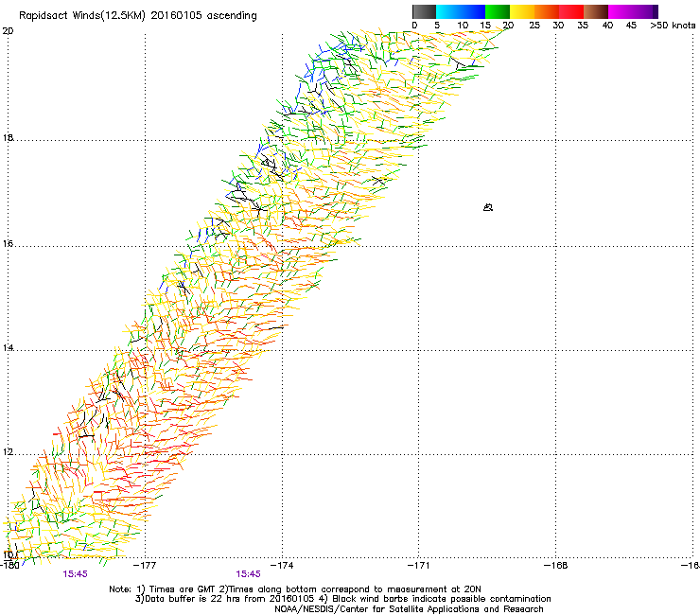Click the note 'Times are GMT' line
Viewport: 700px width, 615px height.
click(x=295, y=589)
